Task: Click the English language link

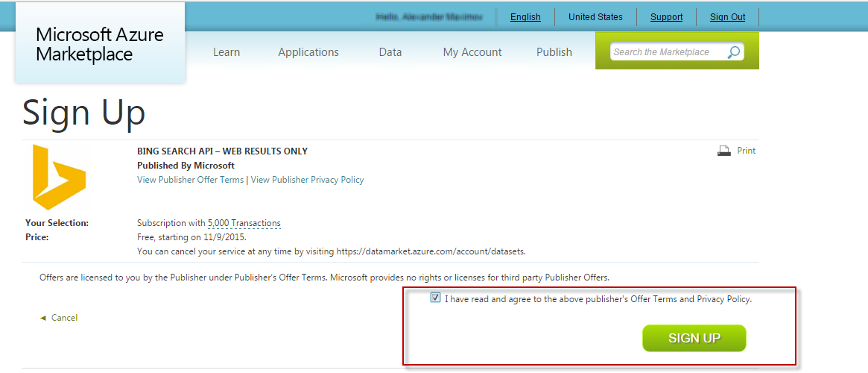Action: 525,17
